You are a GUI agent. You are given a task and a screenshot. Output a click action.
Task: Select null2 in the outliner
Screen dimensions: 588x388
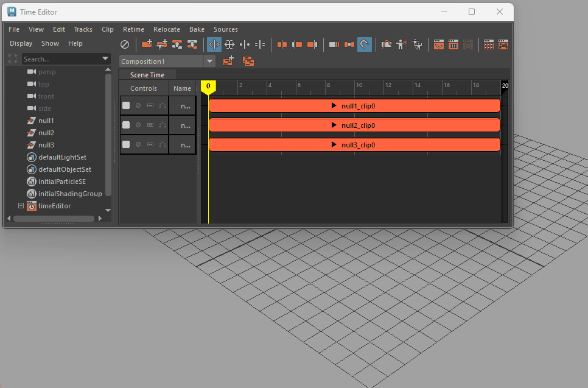pos(46,133)
